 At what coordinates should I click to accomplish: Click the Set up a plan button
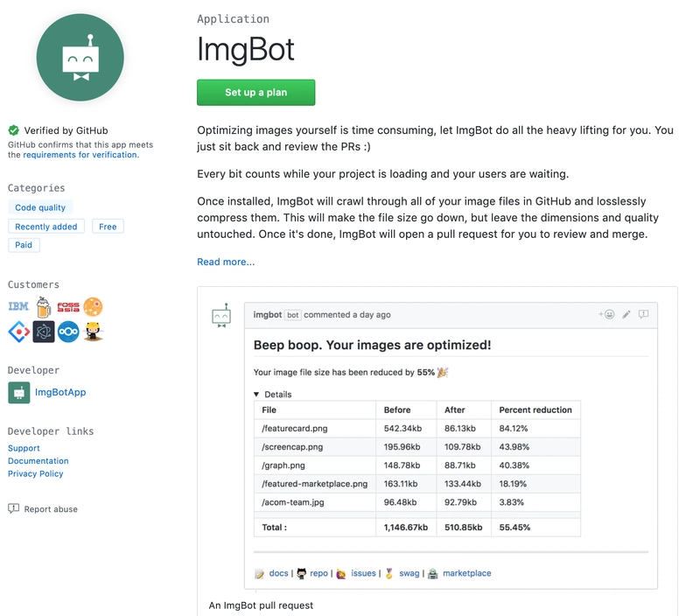tap(255, 93)
